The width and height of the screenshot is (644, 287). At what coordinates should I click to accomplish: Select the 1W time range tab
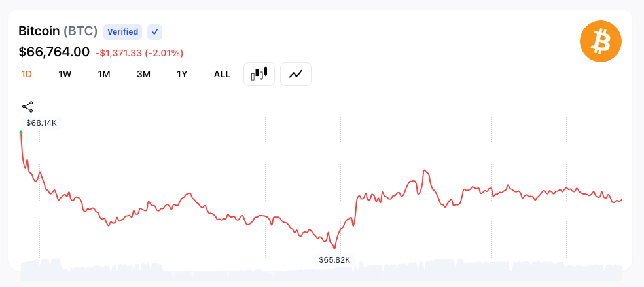point(65,74)
